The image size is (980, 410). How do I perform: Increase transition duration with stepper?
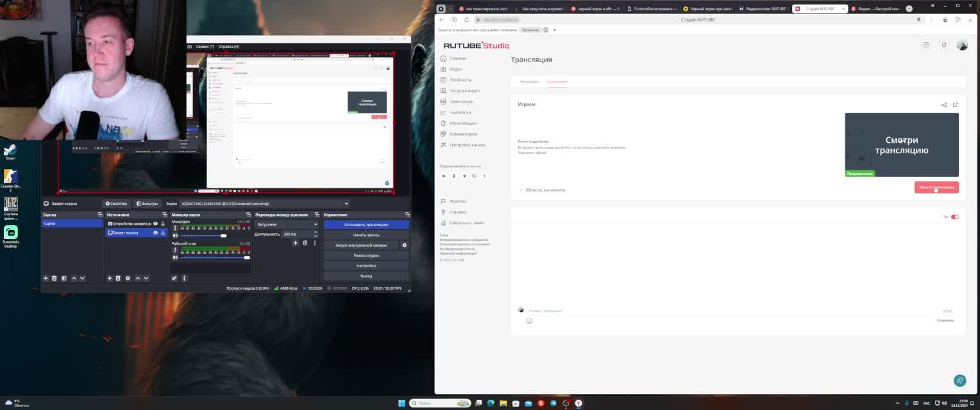315,233
